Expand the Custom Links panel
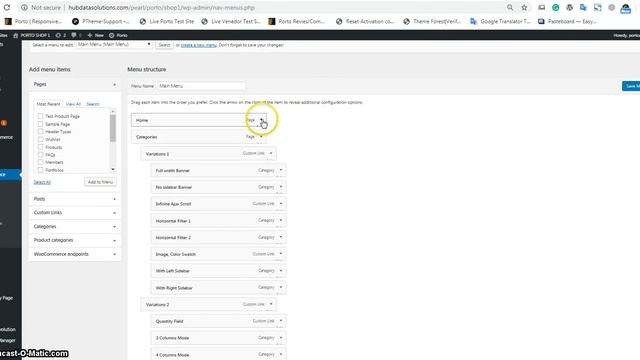Image resolution: width=640 pixels, height=360 pixels. click(75, 213)
